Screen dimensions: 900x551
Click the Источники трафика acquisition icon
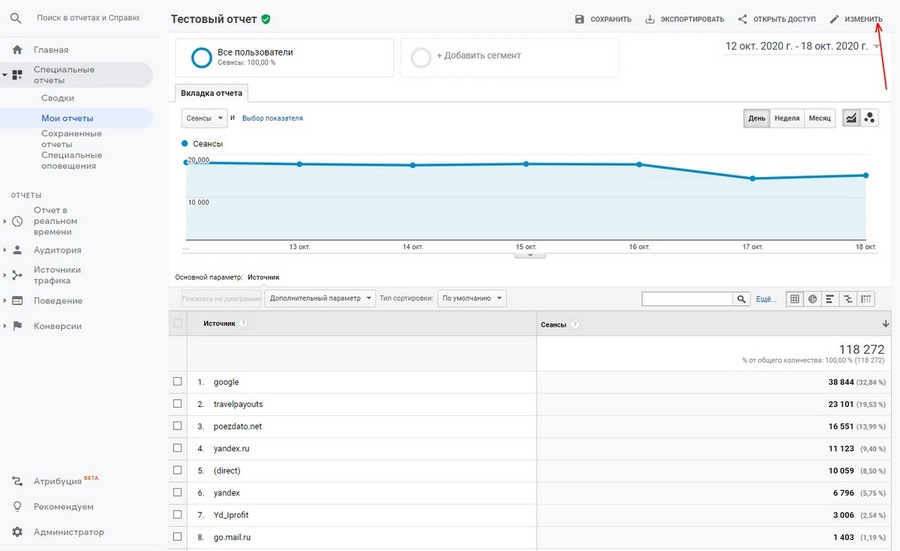click(17, 276)
